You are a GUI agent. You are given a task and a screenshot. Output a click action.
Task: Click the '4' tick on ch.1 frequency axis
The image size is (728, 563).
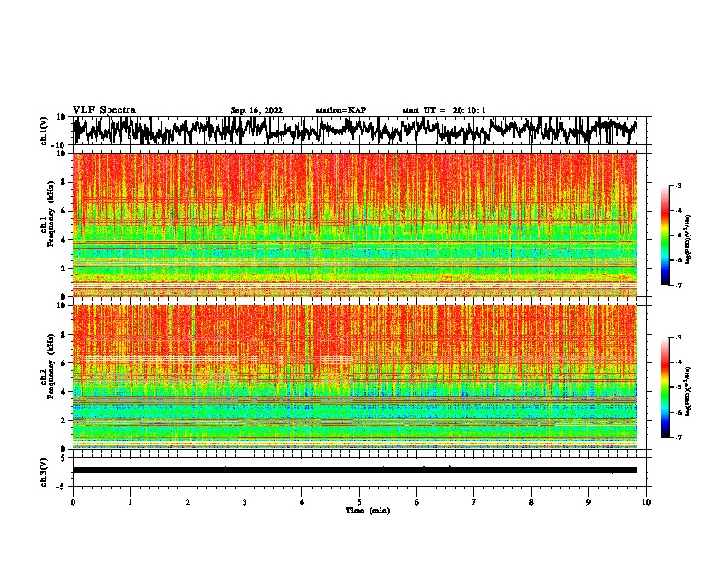click(x=63, y=240)
